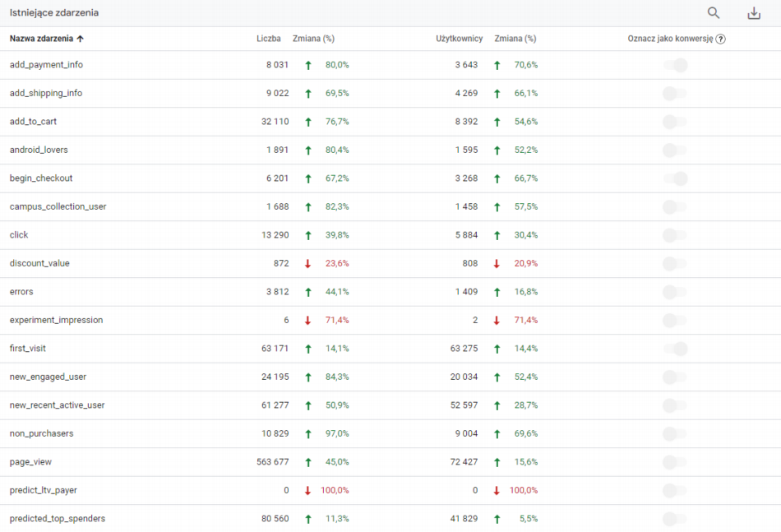Enable conversion toggle for add_to_cart
This screenshot has width=781, height=532.
[675, 122]
